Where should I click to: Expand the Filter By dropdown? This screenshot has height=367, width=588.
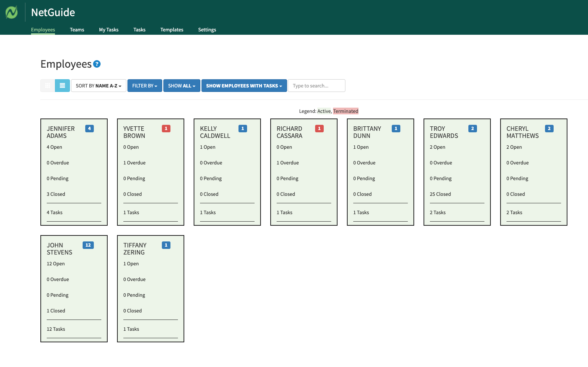point(145,86)
